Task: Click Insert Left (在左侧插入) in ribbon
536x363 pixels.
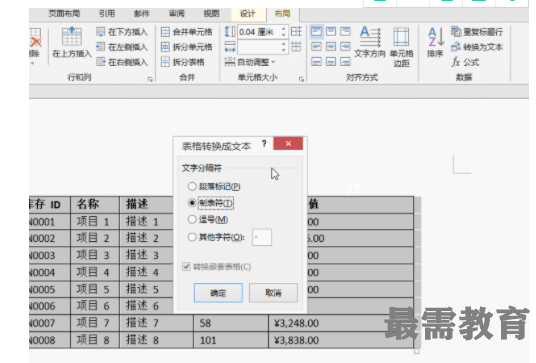Action: click(x=122, y=47)
